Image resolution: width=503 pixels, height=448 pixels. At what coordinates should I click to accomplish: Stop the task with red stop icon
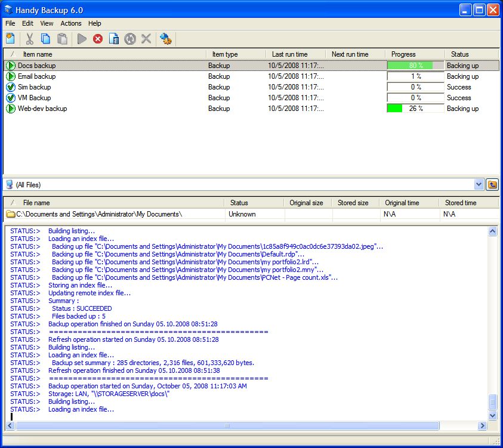pos(98,39)
